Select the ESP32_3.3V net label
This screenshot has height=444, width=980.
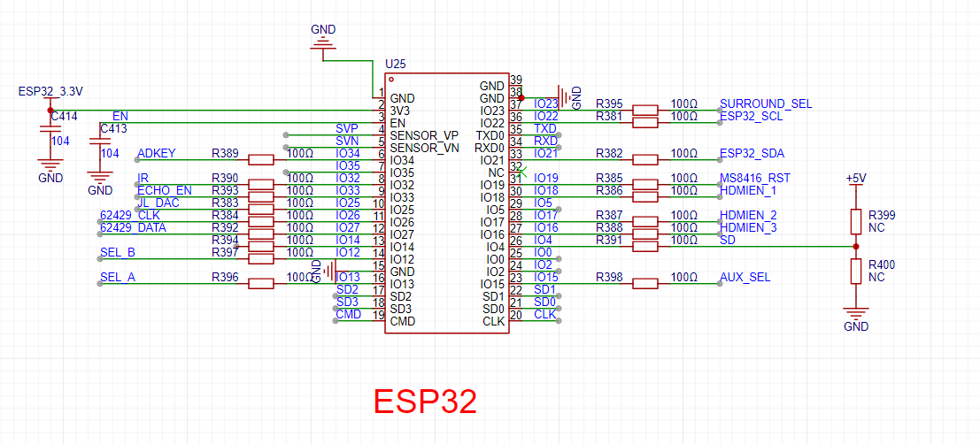(50, 92)
